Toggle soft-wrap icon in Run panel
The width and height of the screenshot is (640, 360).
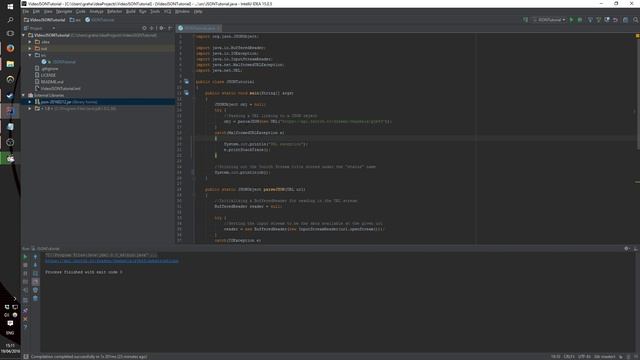point(36,273)
